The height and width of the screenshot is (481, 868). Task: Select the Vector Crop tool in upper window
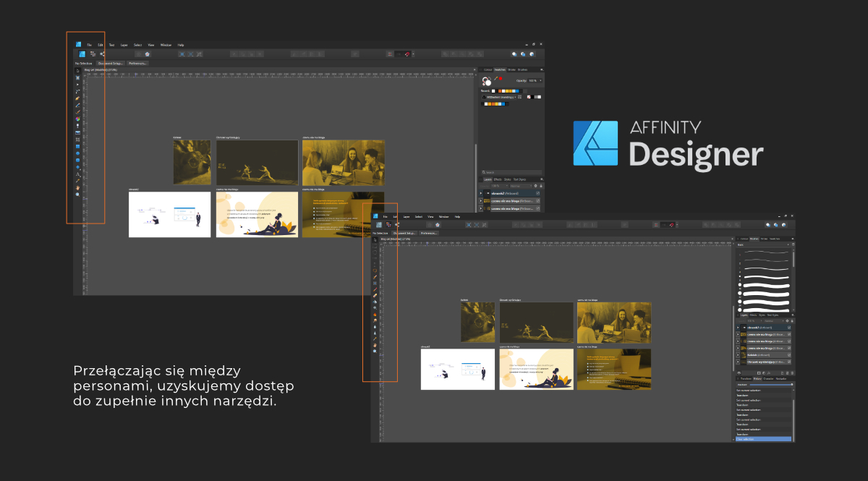click(x=77, y=140)
